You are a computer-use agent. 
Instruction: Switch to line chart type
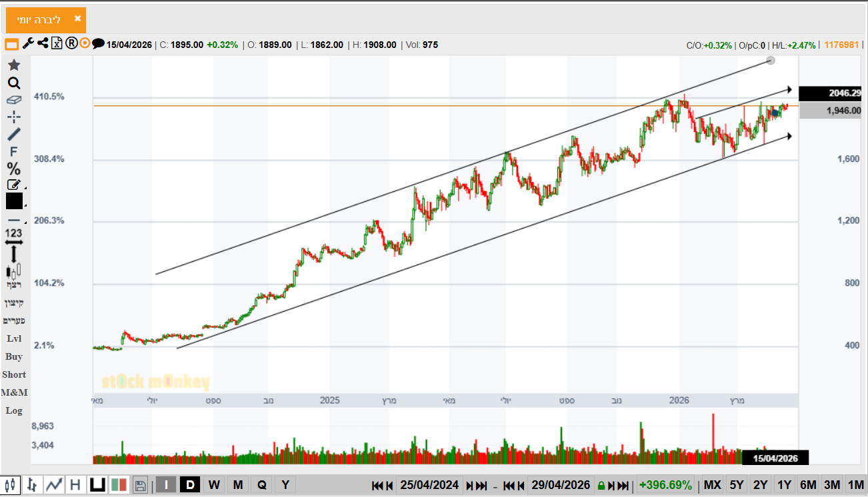pyautogui.click(x=54, y=484)
